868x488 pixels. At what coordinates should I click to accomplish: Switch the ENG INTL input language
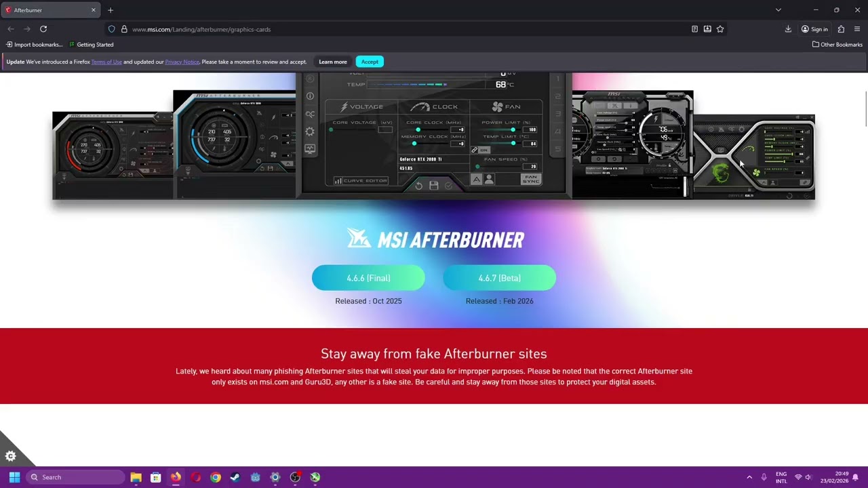(781, 477)
